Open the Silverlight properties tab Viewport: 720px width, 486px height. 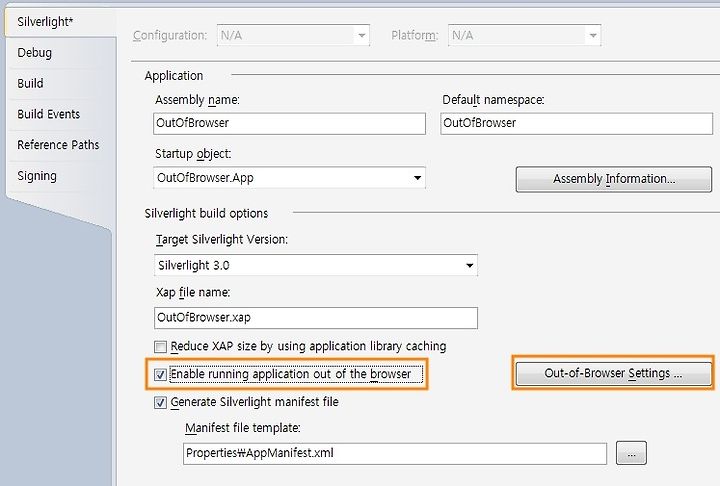[x=60, y=22]
